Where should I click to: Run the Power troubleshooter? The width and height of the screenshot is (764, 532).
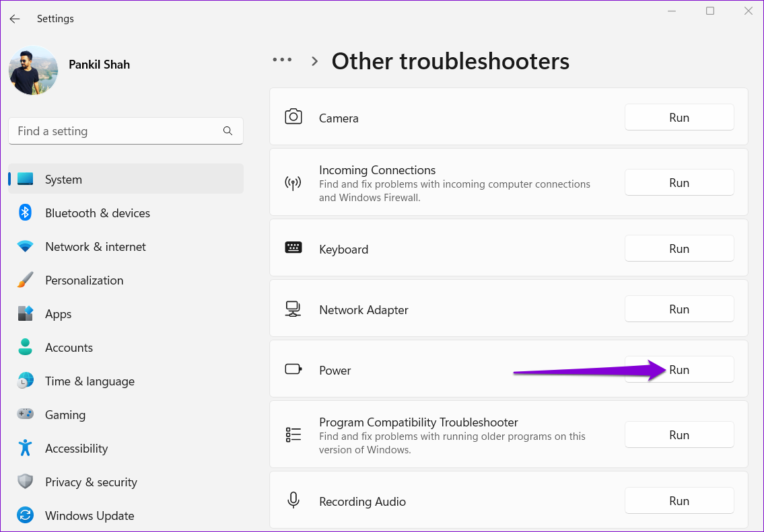click(679, 370)
